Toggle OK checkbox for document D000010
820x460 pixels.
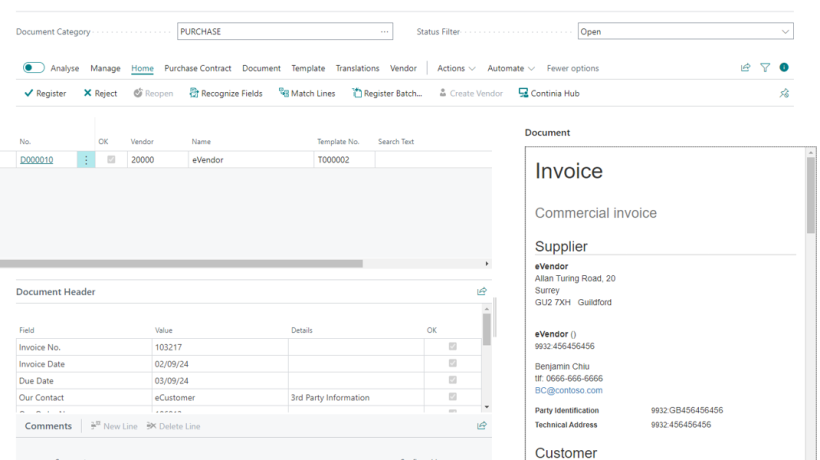click(111, 160)
